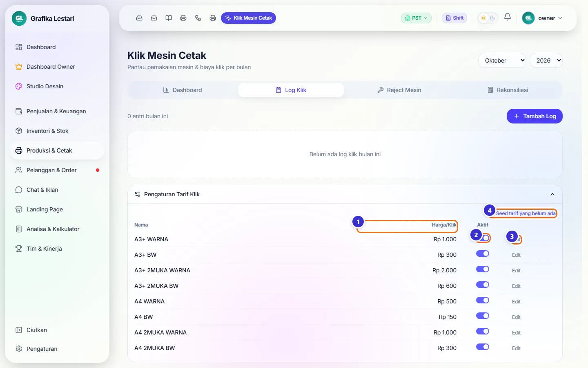Screen dimensions: 588x368
Task: Open the Rekonsiliasi tab
Action: (508, 90)
